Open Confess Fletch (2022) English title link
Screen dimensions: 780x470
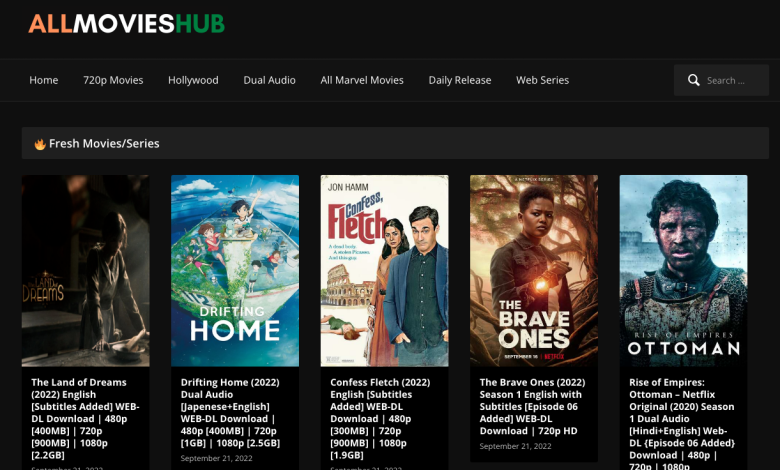click(x=380, y=418)
